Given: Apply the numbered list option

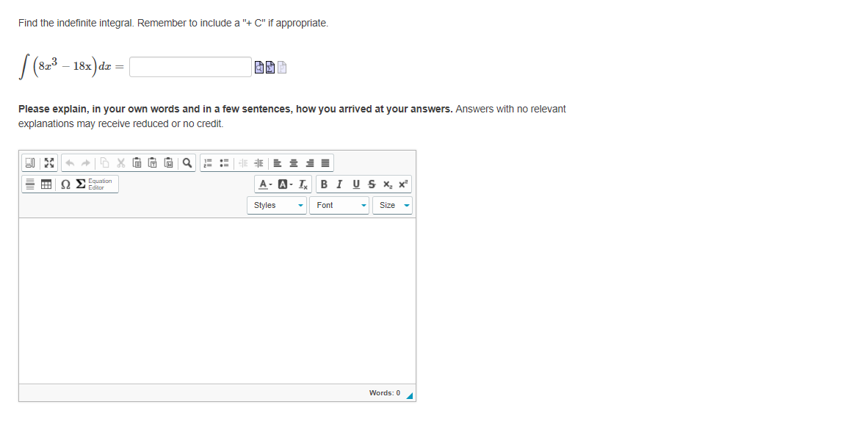Looking at the screenshot, I should tap(208, 163).
